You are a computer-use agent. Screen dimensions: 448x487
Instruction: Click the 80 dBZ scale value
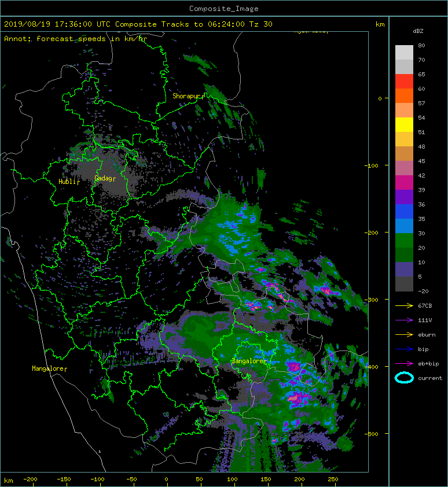click(421, 45)
